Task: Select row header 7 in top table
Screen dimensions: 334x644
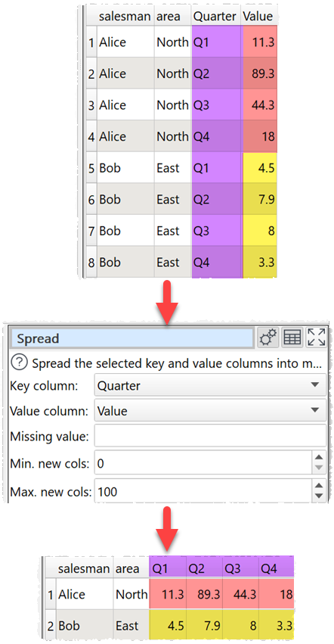Action: click(91, 230)
